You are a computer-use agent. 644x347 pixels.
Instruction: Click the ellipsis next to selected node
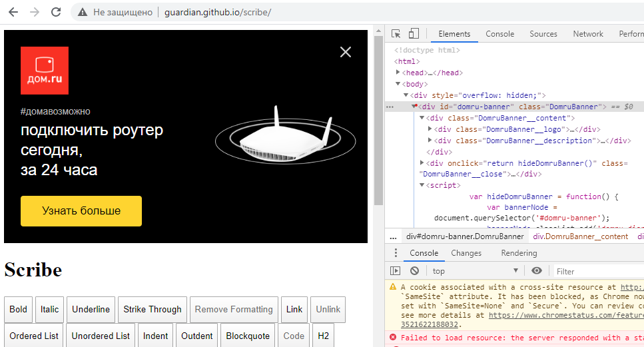coord(390,107)
